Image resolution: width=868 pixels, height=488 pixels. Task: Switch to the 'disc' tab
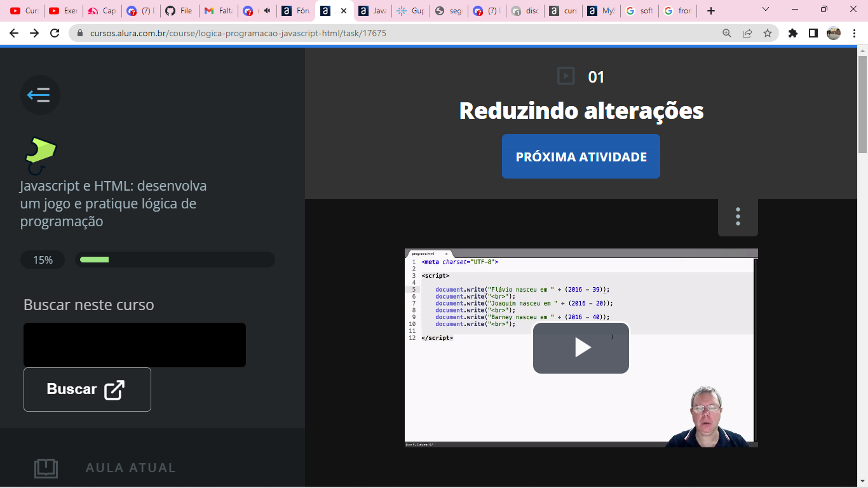tap(526, 11)
